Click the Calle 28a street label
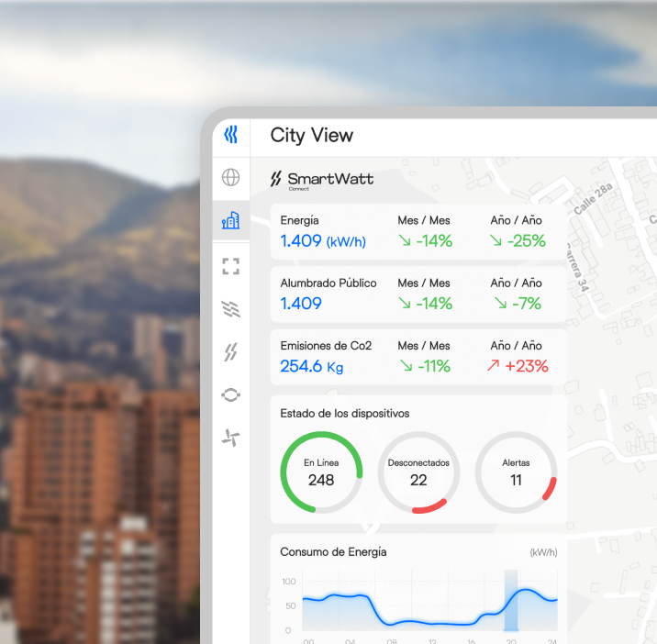Screen dimensions: 657x644 click(x=593, y=198)
